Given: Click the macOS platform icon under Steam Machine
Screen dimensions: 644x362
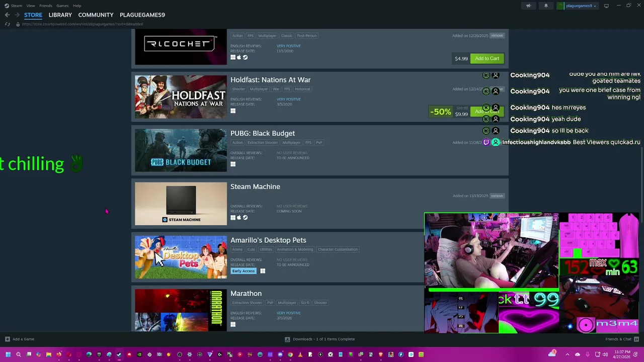Looking at the screenshot, I should [239, 217].
